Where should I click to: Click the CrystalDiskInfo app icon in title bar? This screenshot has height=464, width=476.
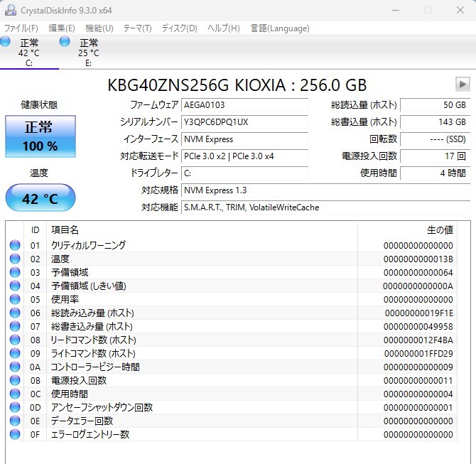pyautogui.click(x=10, y=10)
